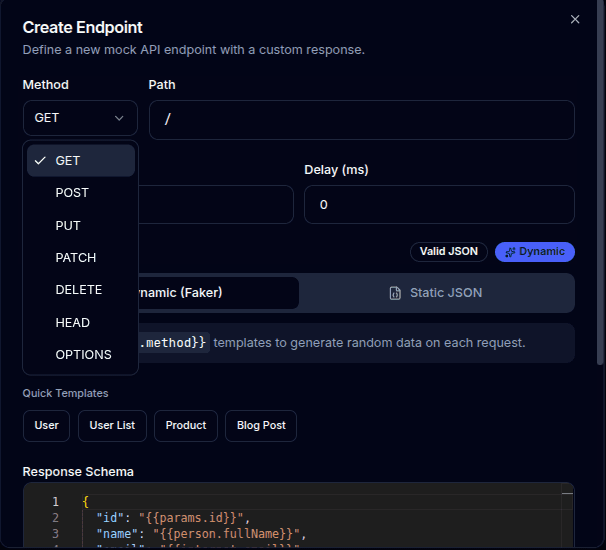Switch to the Dynamic (Faker) tab
The width and height of the screenshot is (606, 550).
click(x=219, y=293)
